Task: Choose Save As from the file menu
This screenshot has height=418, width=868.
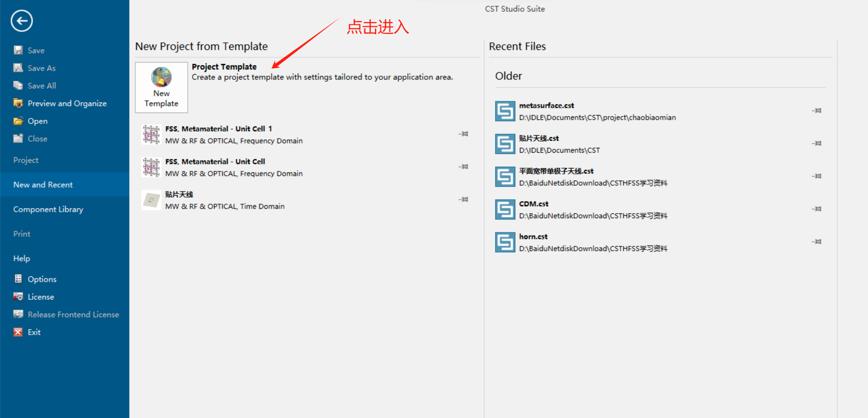Action: 42,68
